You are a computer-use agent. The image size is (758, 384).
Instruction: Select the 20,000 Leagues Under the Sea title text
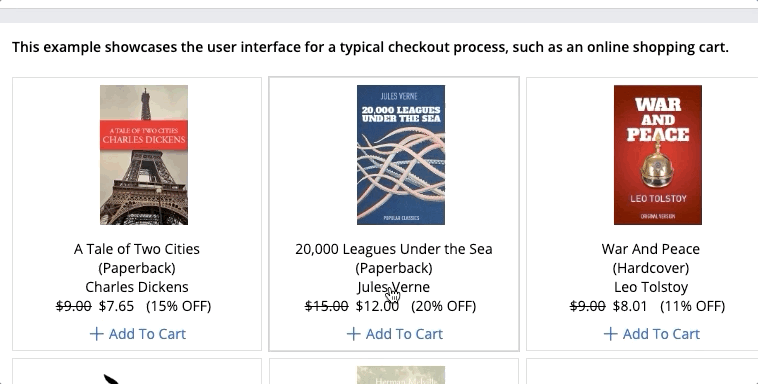click(394, 249)
